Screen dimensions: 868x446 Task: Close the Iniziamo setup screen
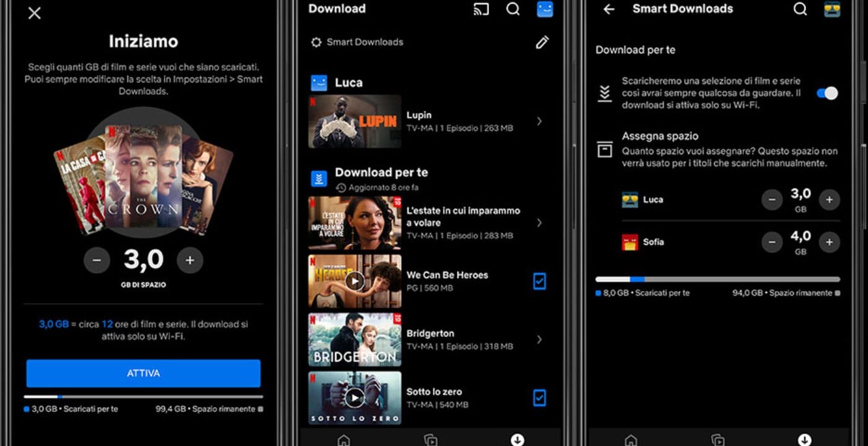tap(35, 13)
